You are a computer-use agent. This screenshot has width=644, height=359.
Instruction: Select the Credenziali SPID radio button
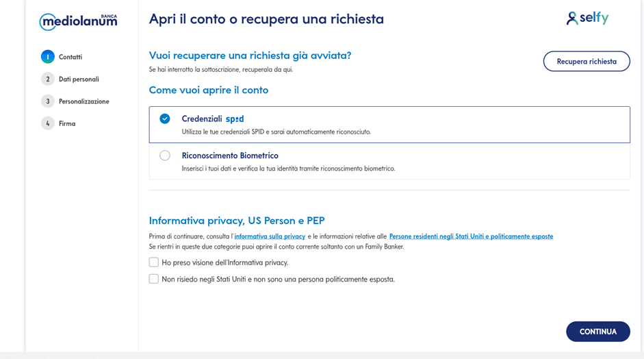click(x=165, y=119)
